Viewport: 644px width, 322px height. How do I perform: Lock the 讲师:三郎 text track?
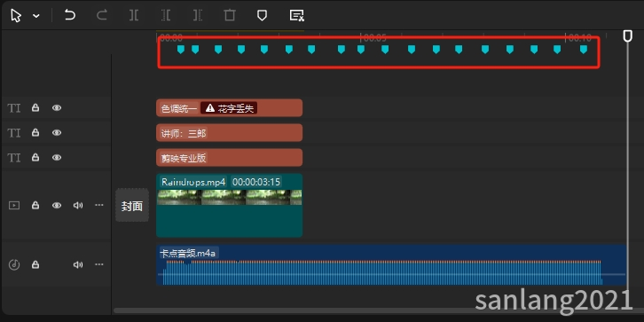[x=35, y=132]
